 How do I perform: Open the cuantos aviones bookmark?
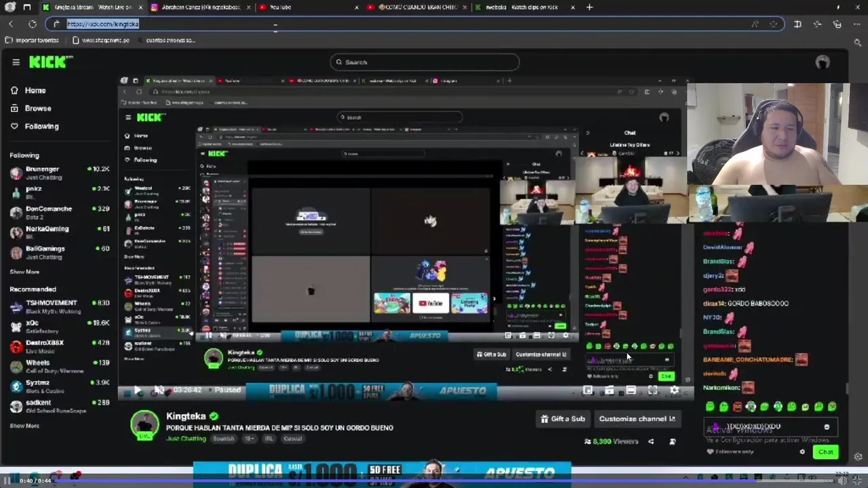(166, 40)
